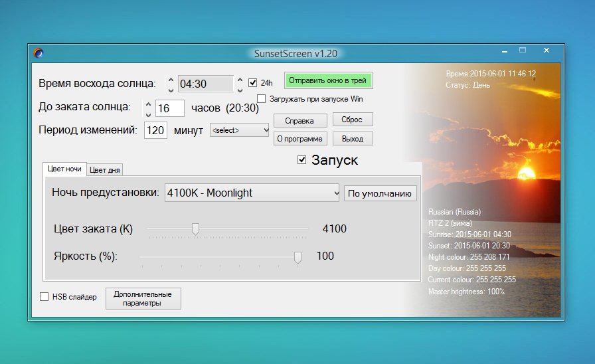Click Отправить окно в трей button
Viewport: 595px width, 364px height.
pos(328,80)
